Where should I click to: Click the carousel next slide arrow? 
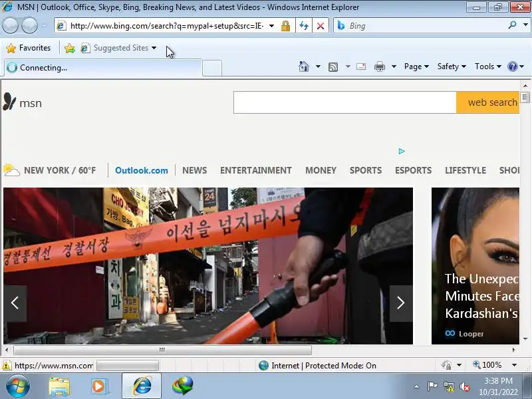pyautogui.click(x=401, y=303)
